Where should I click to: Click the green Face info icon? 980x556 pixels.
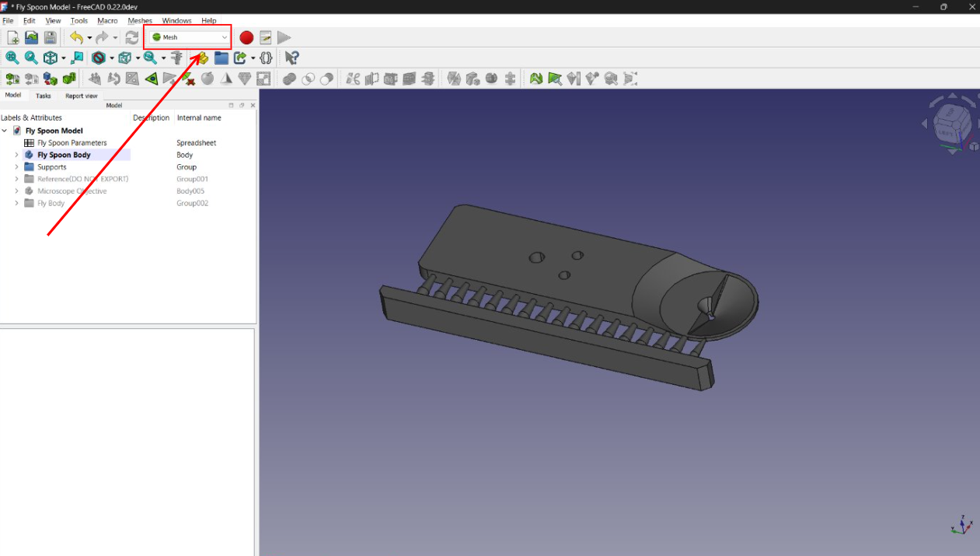pos(555,79)
